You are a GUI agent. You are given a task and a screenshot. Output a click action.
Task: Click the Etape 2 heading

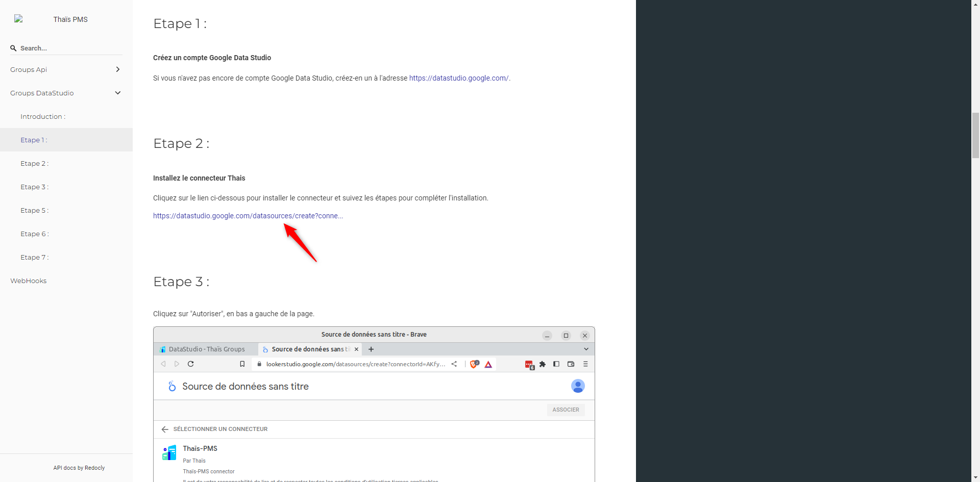coord(181,143)
